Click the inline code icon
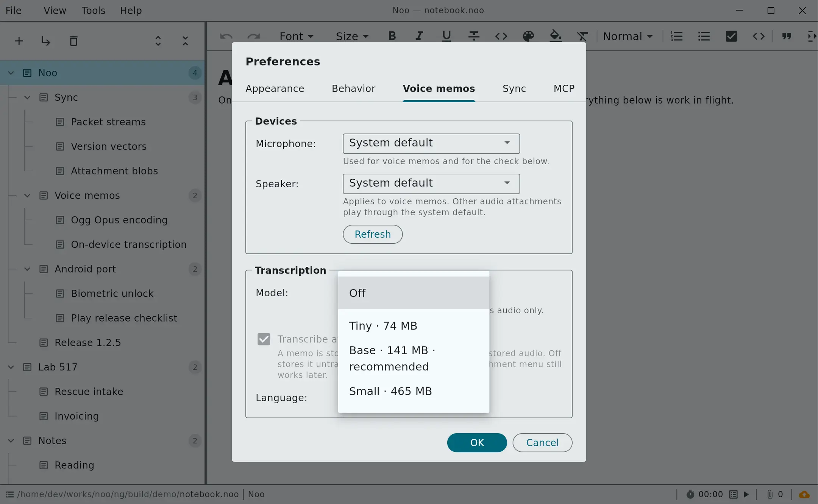The image size is (818, 504). point(501,36)
